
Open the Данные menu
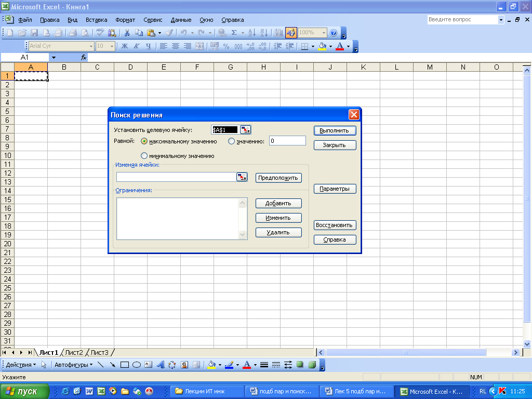click(181, 20)
